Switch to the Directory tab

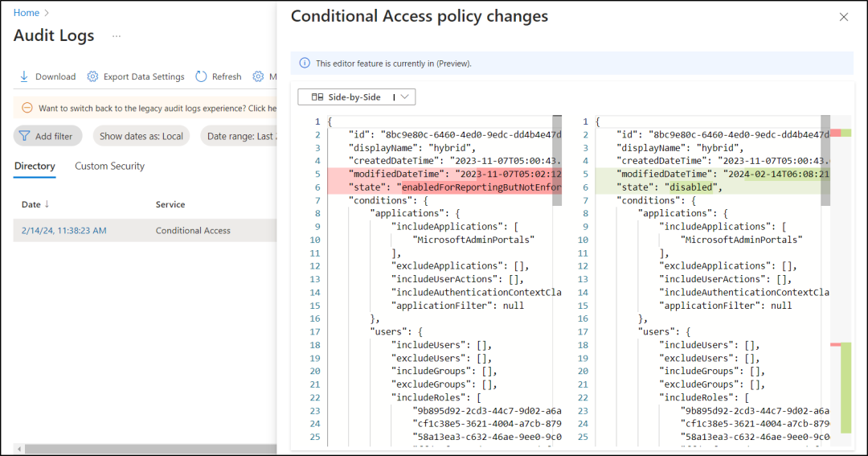point(35,166)
